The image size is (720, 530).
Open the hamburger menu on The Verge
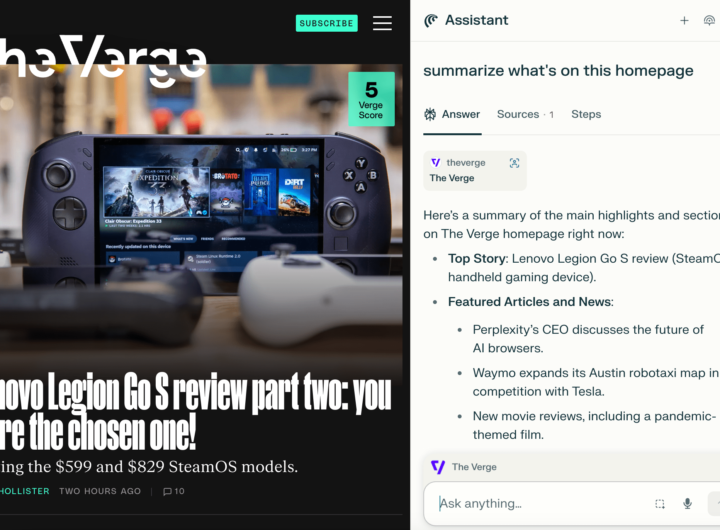pyautogui.click(x=382, y=23)
